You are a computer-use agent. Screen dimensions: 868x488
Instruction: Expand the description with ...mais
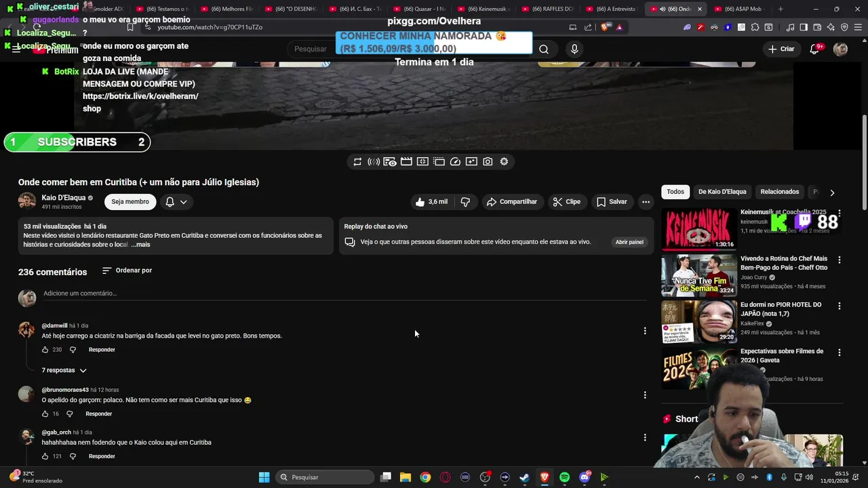tap(140, 245)
